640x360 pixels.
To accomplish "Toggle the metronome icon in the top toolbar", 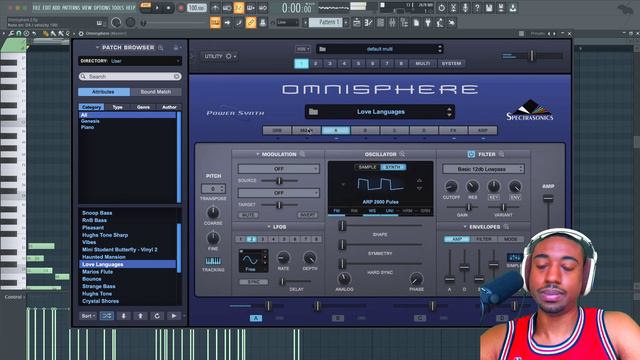I will click(215, 8).
